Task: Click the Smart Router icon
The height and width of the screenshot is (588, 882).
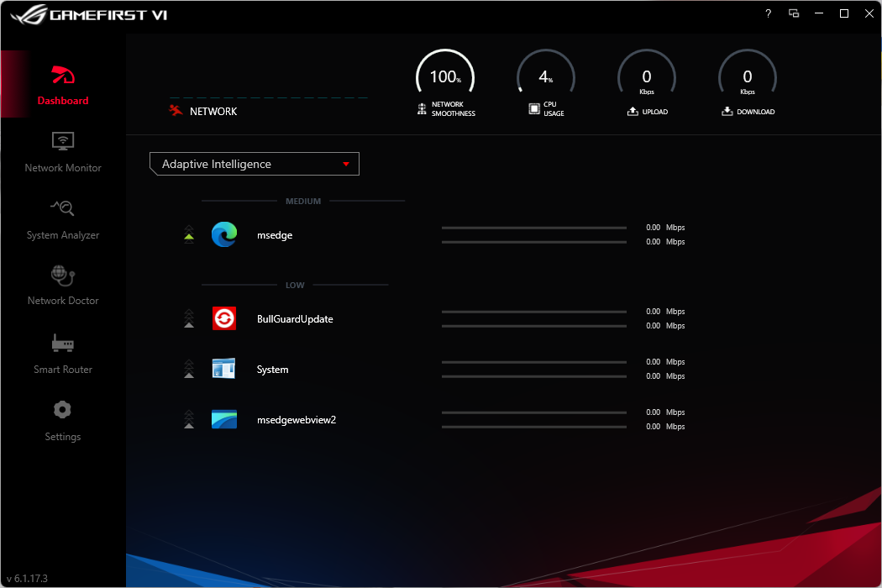Action: [62, 343]
